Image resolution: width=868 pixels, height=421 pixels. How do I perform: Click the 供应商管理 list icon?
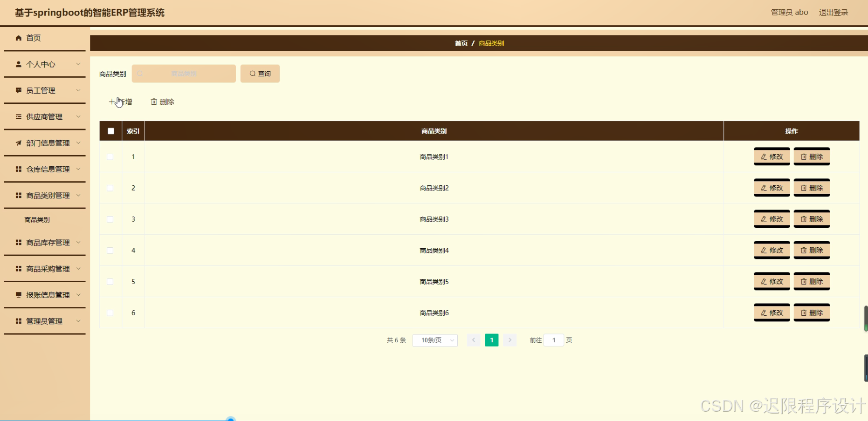coord(19,116)
